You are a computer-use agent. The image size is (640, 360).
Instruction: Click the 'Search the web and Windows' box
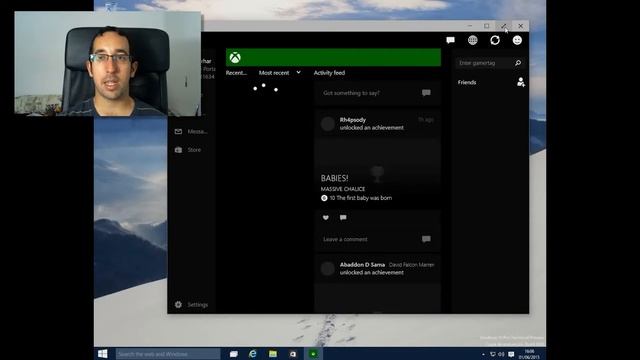pyautogui.click(x=168, y=354)
